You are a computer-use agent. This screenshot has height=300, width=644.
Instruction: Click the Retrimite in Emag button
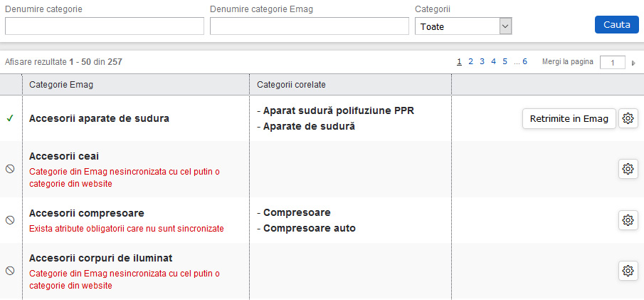pos(569,119)
